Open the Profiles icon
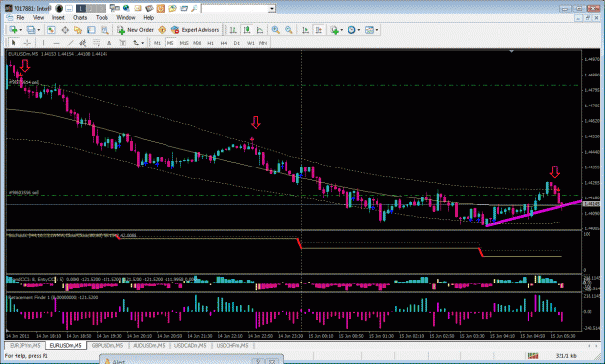The width and height of the screenshot is (605, 364). point(31,30)
